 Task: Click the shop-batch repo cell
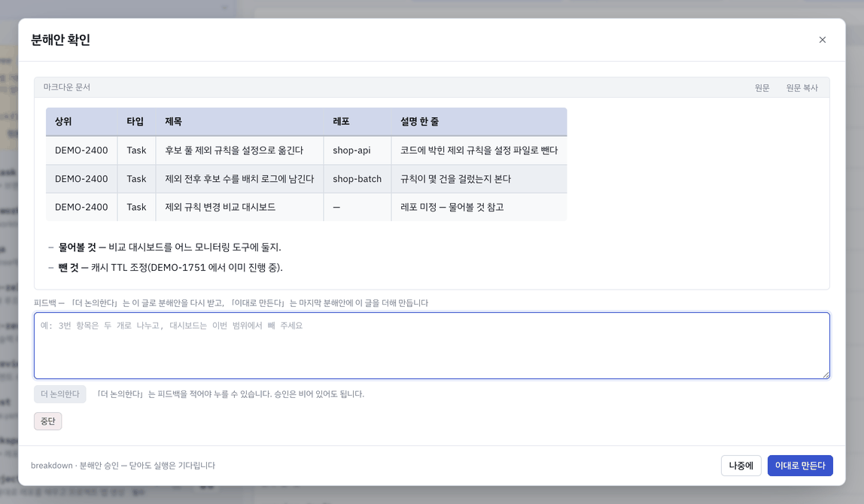pos(357,179)
